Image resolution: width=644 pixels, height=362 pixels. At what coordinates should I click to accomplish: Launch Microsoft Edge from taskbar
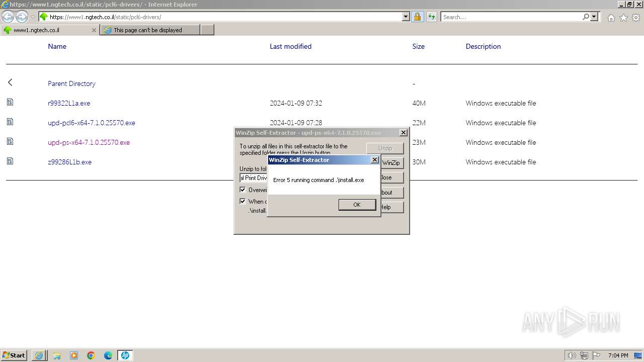tap(108, 355)
